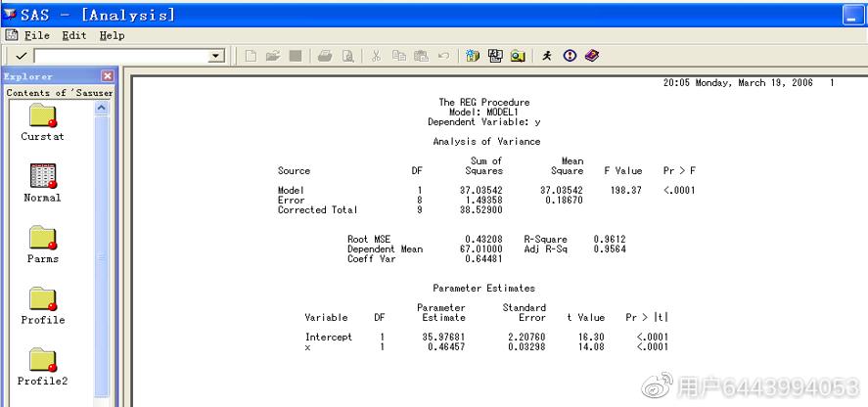Image resolution: width=868 pixels, height=407 pixels.
Task: Click the Explorer panel scroll up arrow
Action: click(102, 108)
